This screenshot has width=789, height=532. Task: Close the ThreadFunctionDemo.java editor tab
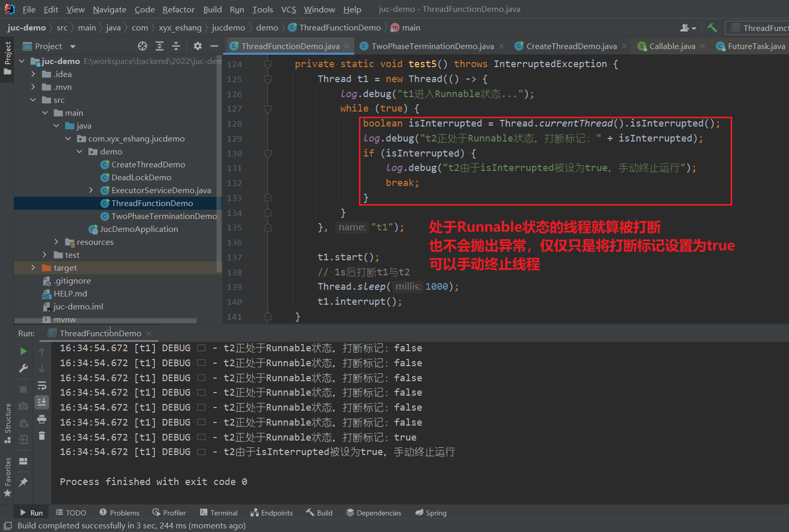coord(346,46)
